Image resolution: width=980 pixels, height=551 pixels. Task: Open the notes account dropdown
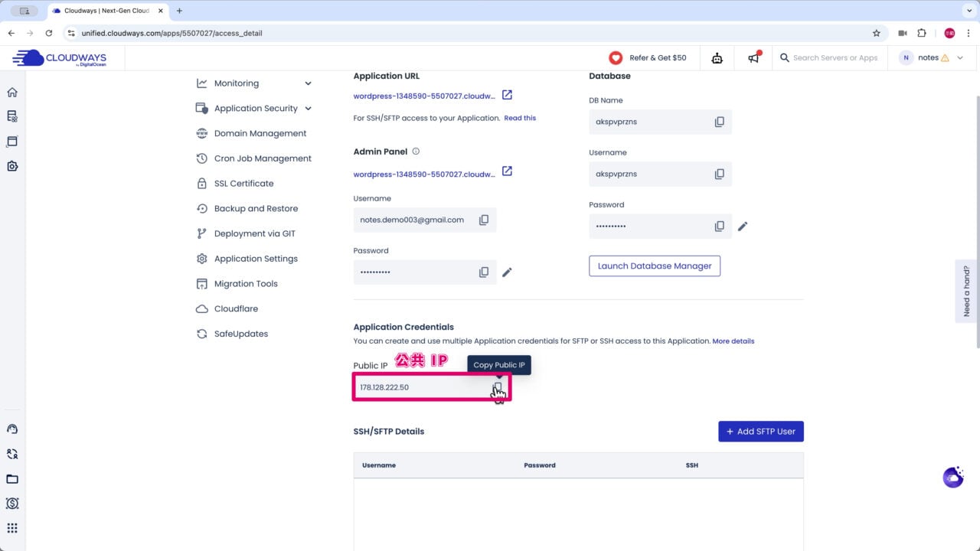pos(931,57)
